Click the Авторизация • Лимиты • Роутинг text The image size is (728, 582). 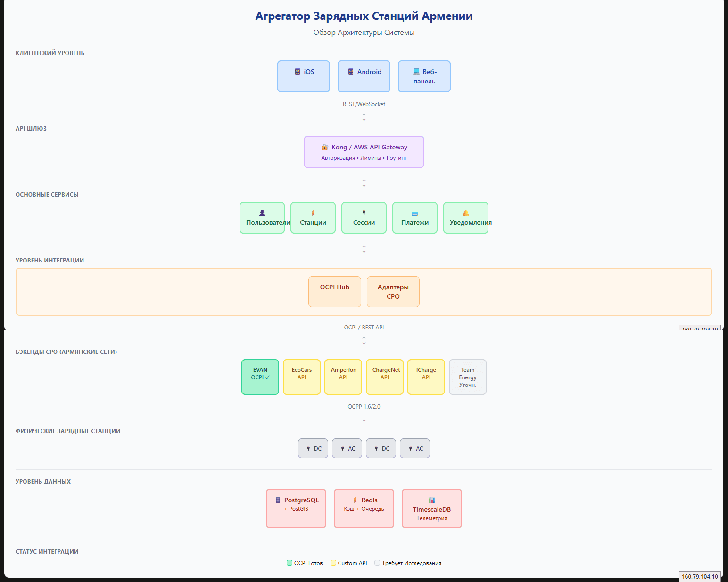(x=364, y=158)
